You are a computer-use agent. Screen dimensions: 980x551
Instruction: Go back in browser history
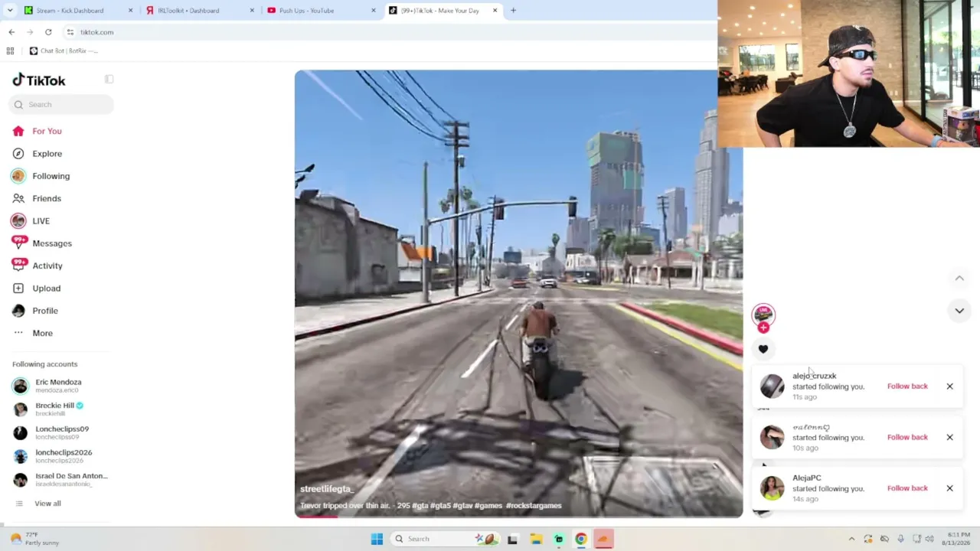click(11, 32)
